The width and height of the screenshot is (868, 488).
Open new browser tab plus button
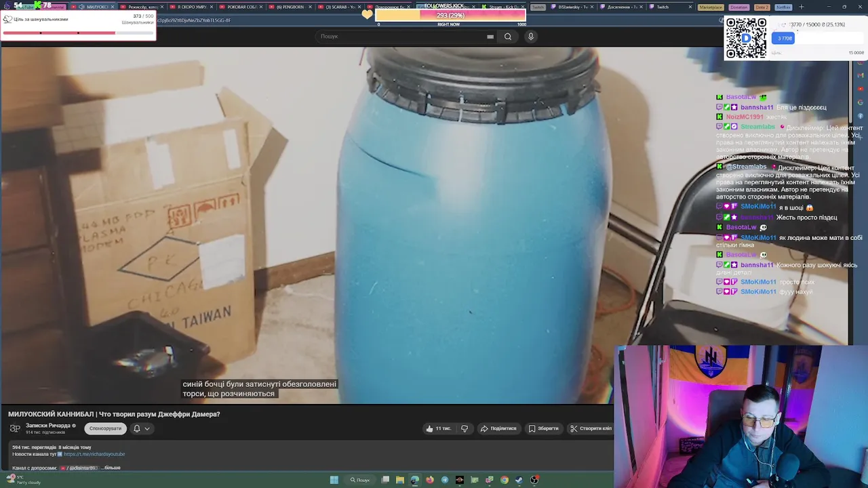(801, 7)
